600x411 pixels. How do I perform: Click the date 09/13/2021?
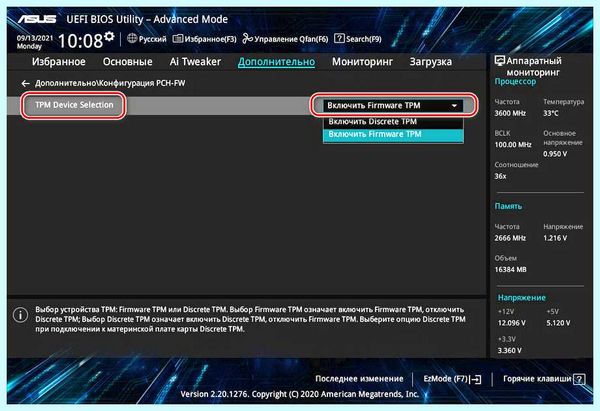tap(35, 38)
